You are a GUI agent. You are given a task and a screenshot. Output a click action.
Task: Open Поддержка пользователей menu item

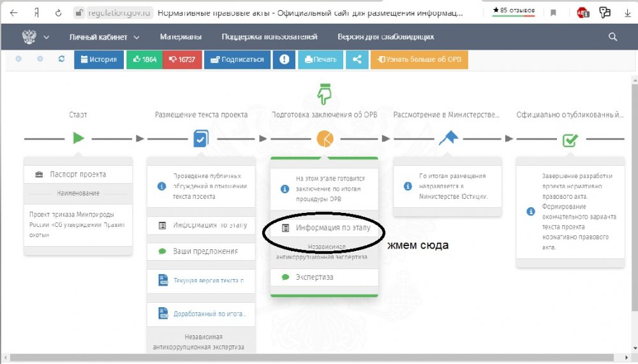pos(269,37)
